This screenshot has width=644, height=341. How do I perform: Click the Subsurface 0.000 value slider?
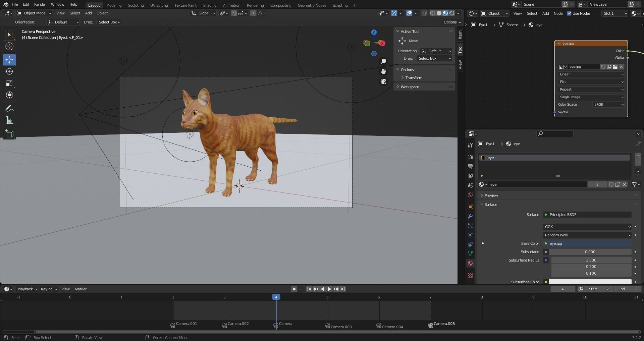coord(590,252)
